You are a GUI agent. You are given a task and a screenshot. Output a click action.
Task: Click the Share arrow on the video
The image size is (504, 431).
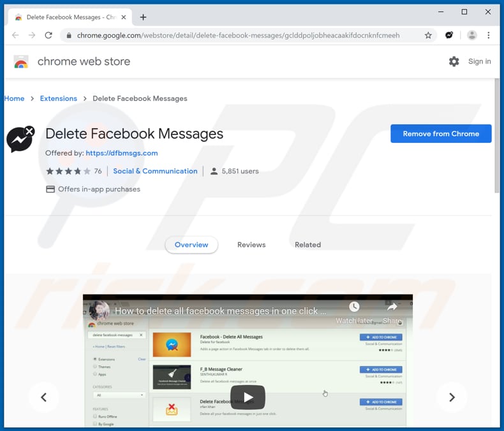[392, 307]
